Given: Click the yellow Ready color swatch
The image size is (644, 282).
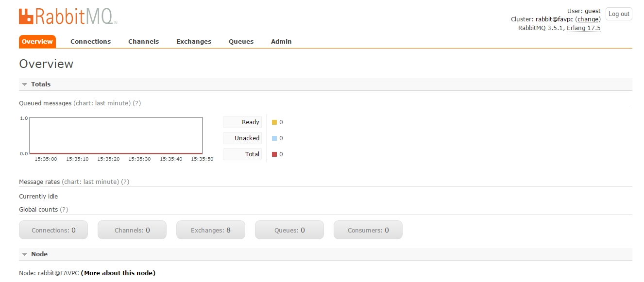Looking at the screenshot, I should pos(274,122).
